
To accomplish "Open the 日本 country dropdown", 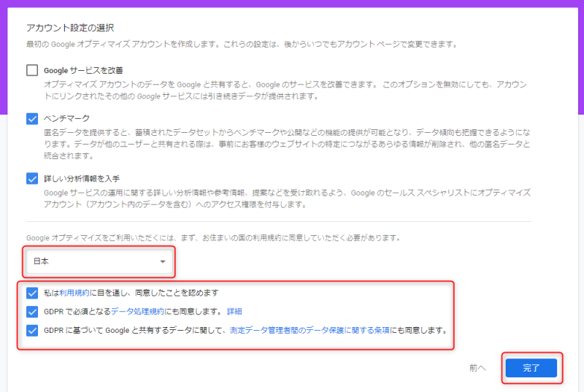I will (99, 262).
